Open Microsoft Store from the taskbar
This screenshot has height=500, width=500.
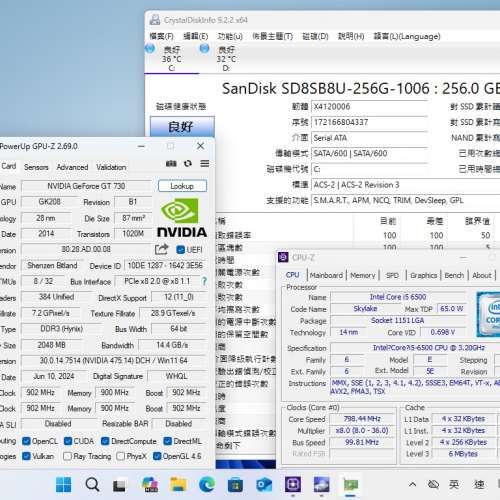click(235, 485)
